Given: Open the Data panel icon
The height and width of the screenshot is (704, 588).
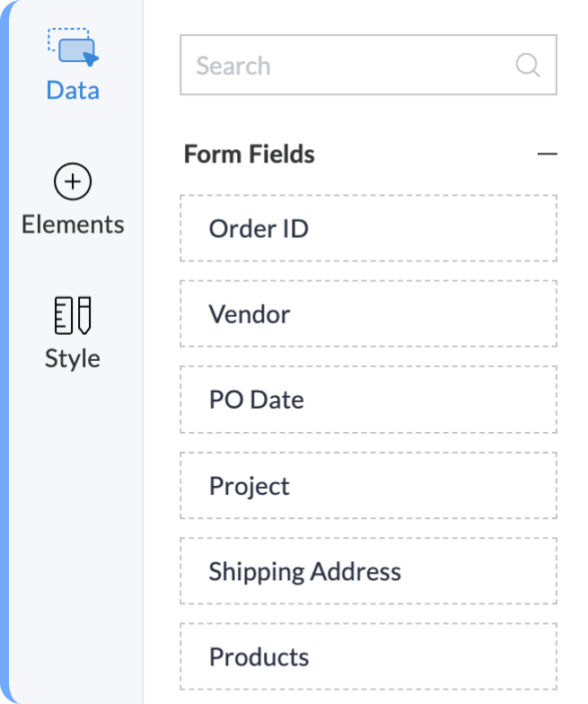Looking at the screenshot, I should point(73,47).
